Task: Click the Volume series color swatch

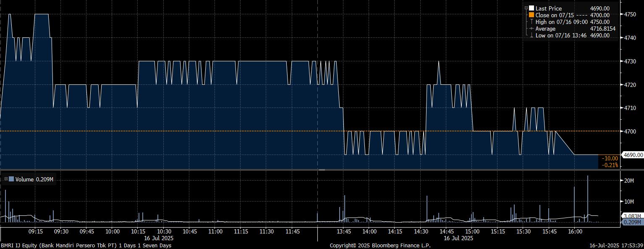Action: [11, 179]
